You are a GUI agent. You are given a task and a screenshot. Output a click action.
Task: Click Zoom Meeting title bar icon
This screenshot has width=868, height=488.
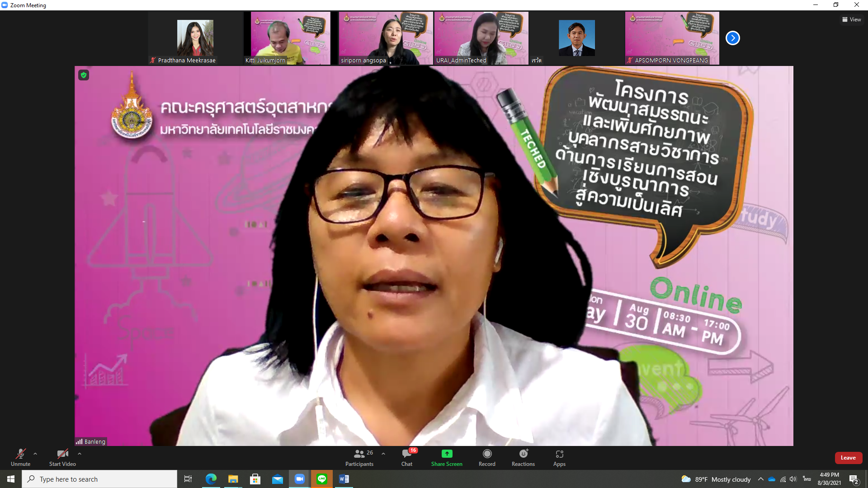click(5, 5)
